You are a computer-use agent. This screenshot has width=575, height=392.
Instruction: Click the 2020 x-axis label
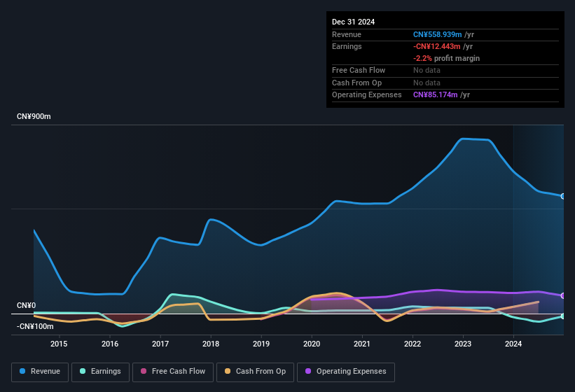pos(312,344)
